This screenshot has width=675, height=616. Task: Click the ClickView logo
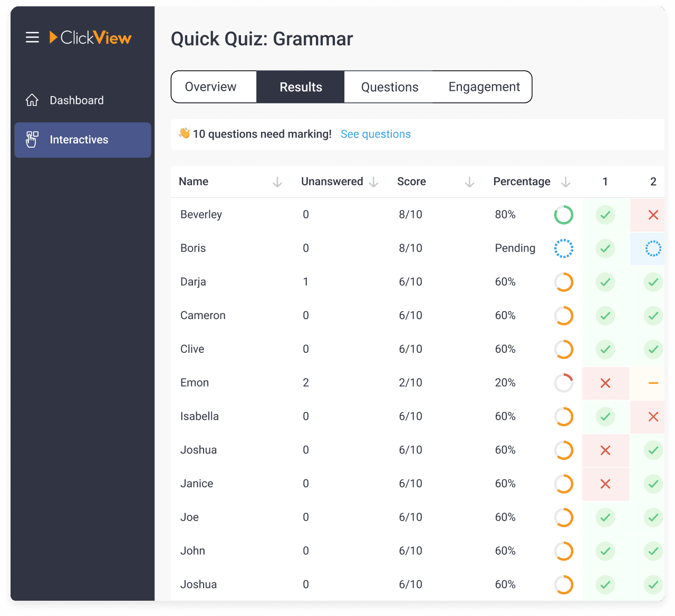coord(90,37)
